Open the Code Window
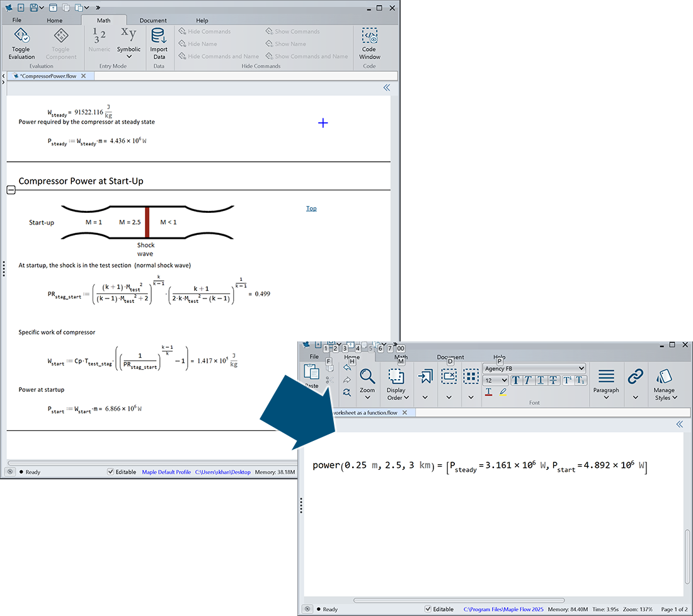693x616 pixels. (370, 36)
